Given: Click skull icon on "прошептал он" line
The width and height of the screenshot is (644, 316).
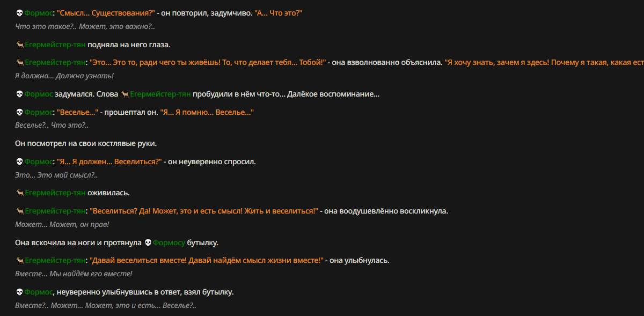Looking at the screenshot, I should point(19,112).
